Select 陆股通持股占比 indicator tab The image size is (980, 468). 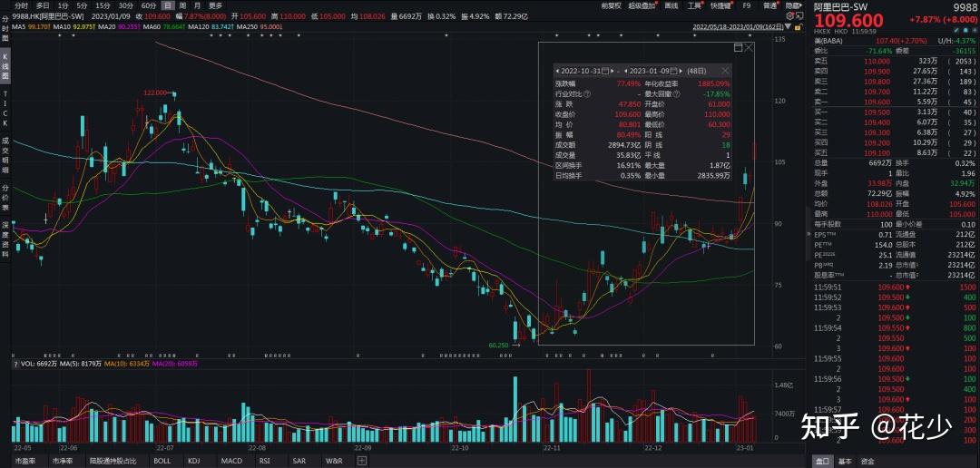click(x=114, y=461)
